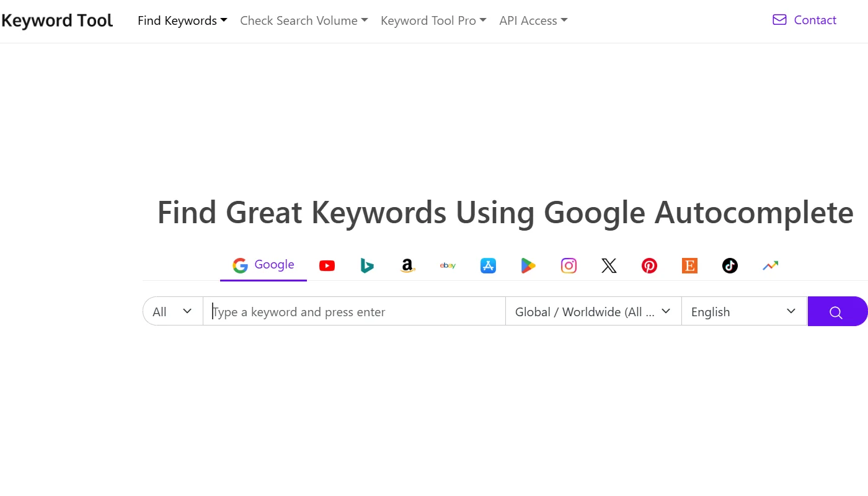Select the Google tab
The image size is (868, 496).
pos(263,265)
